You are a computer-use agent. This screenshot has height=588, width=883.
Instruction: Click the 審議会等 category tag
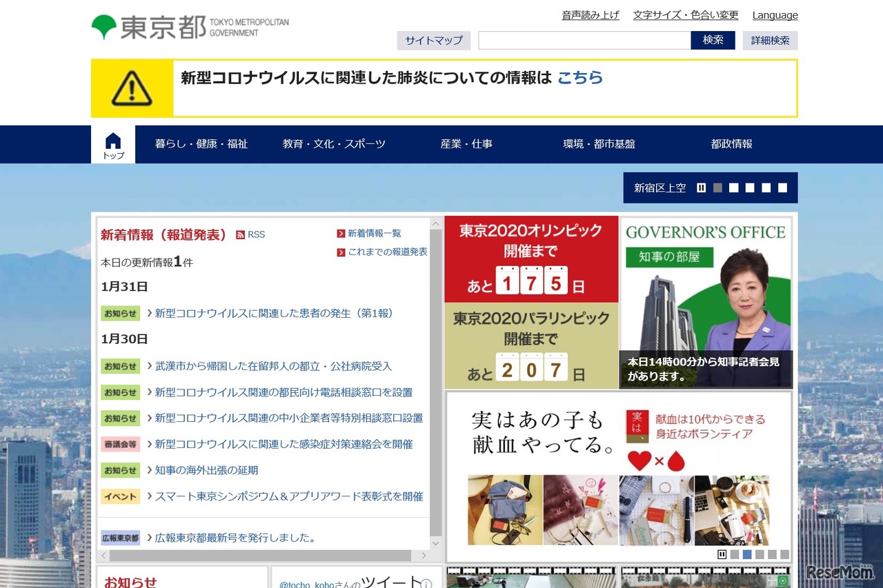click(120, 445)
